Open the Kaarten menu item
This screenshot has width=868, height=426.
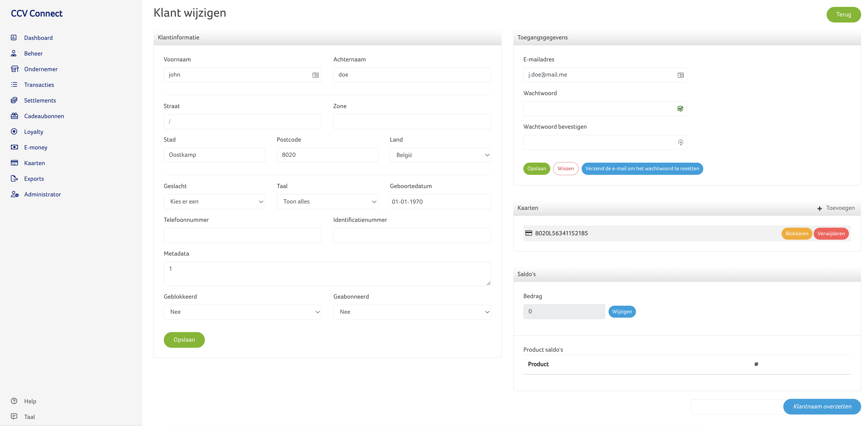(x=34, y=163)
